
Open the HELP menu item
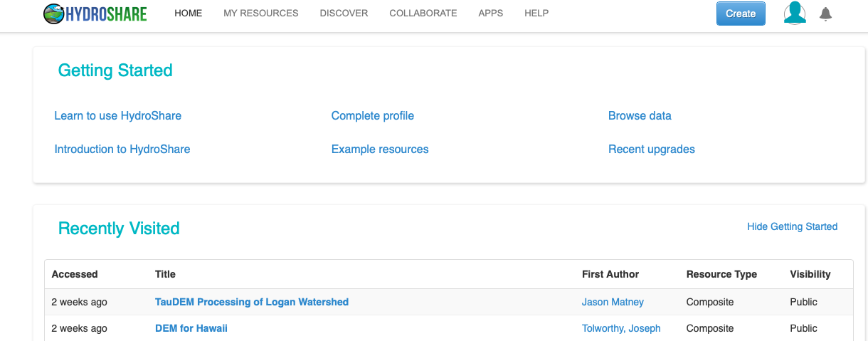pyautogui.click(x=536, y=14)
